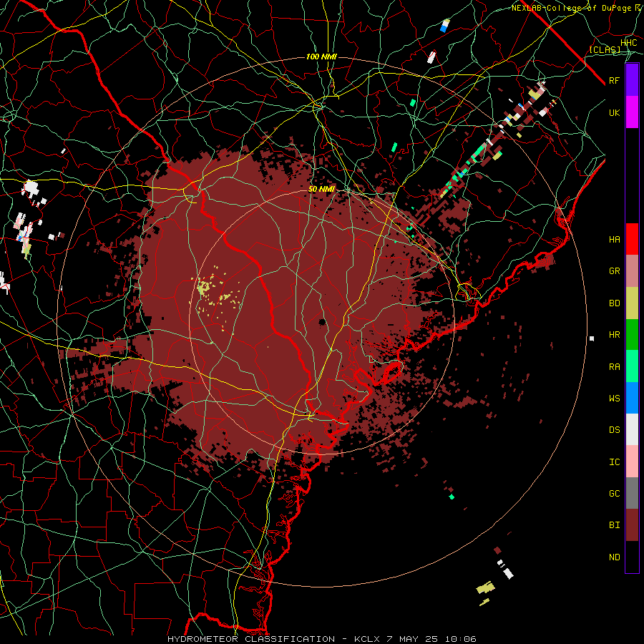Image resolution: width=644 pixels, height=644 pixels.
Task: Click the RA legend label
Action: coord(614,366)
